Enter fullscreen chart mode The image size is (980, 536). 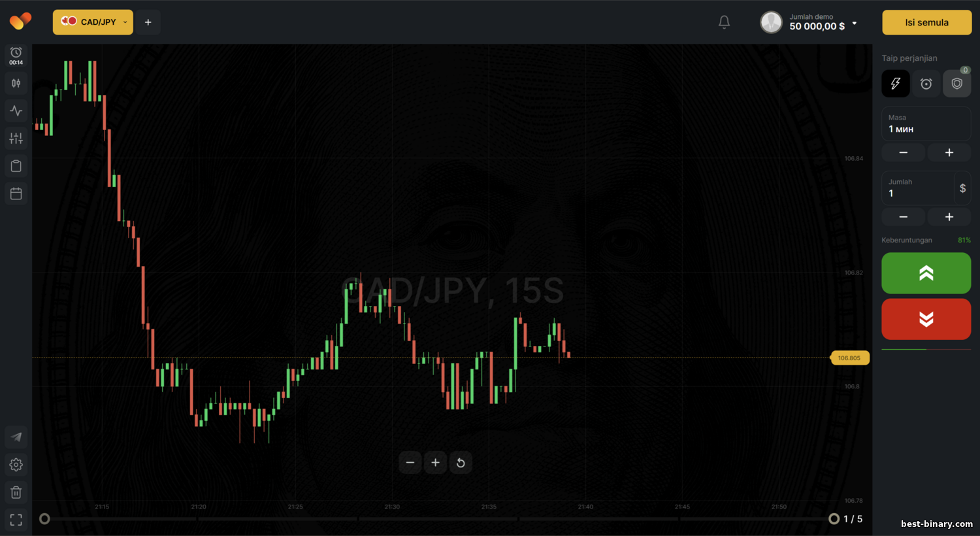coord(16,520)
